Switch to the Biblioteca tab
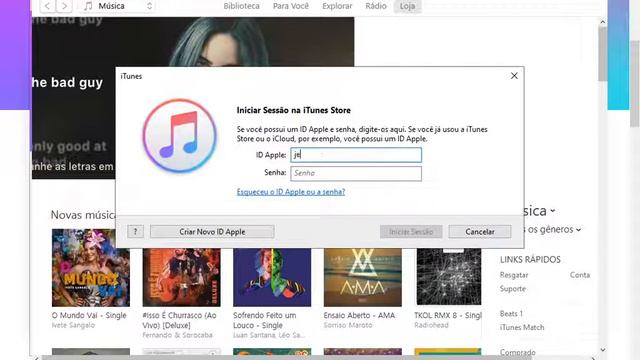 coord(241,6)
